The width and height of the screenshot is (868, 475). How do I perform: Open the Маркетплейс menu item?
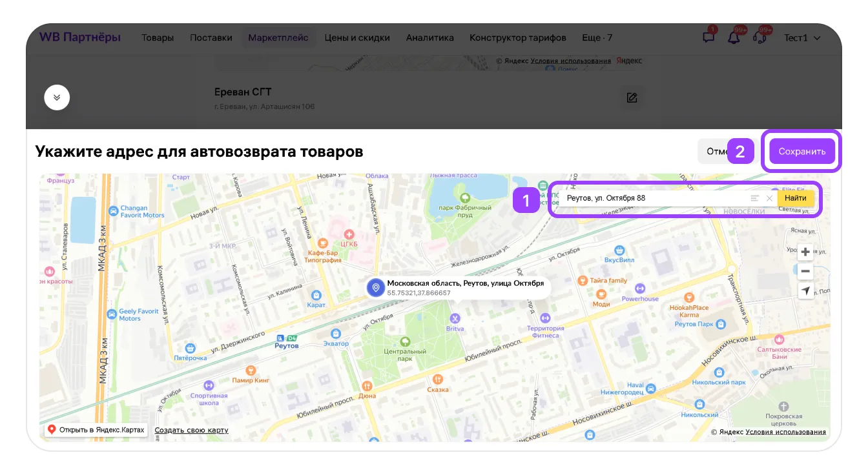(x=278, y=37)
